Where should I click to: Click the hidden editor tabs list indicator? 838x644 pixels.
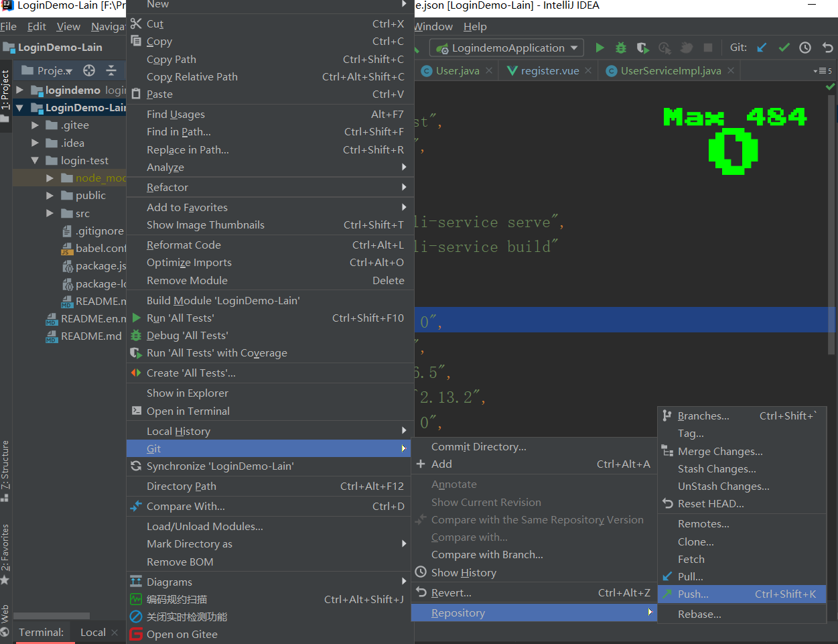click(x=823, y=70)
